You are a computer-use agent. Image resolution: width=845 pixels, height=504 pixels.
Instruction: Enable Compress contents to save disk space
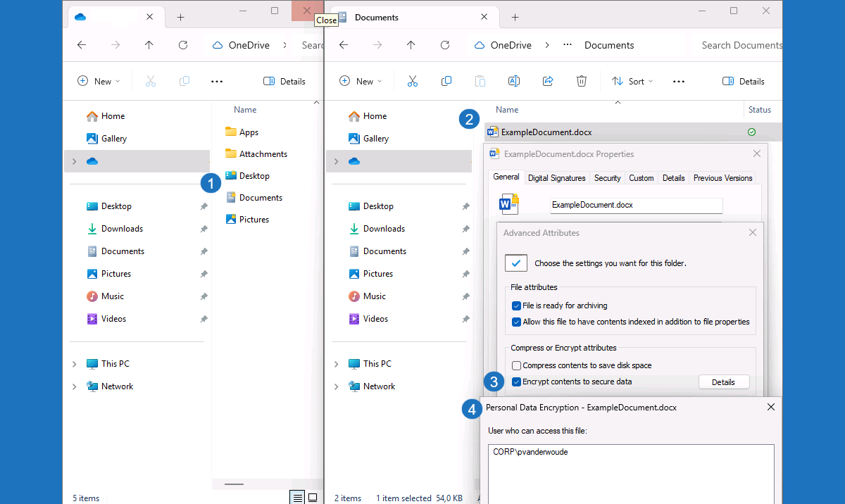point(517,365)
